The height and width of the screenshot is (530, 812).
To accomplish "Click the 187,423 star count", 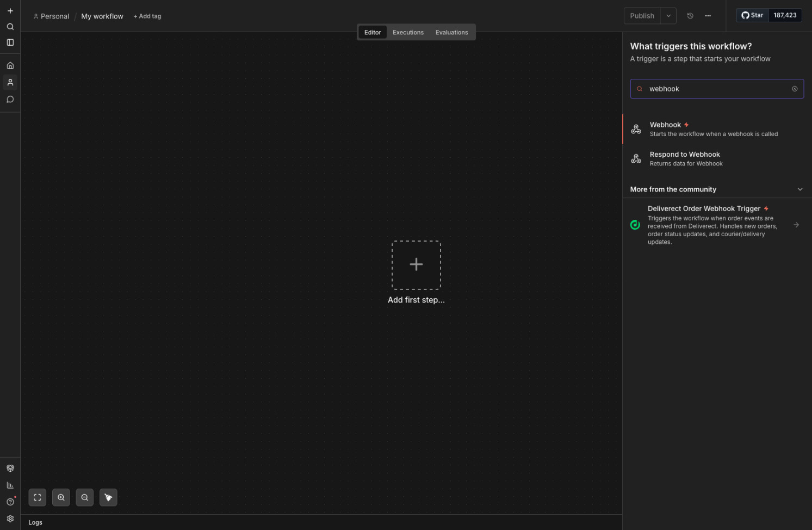I will click(x=785, y=15).
